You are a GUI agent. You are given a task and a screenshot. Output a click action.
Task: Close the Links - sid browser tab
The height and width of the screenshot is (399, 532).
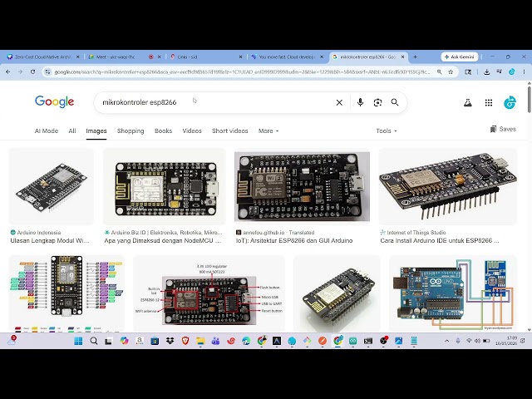click(x=240, y=57)
